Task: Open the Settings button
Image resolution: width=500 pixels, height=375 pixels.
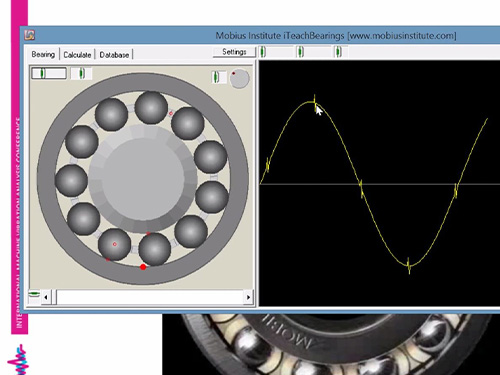Action: click(234, 52)
